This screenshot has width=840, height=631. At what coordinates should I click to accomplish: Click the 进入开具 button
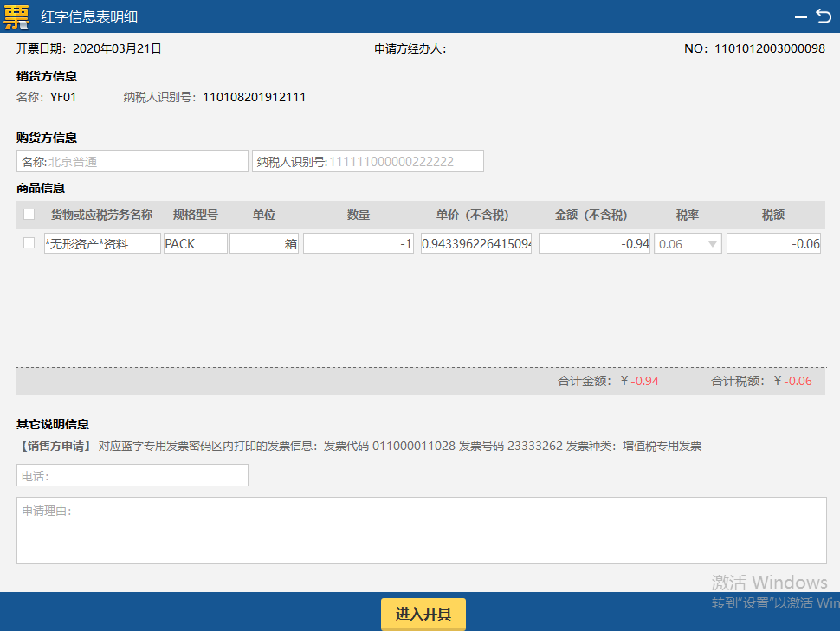tap(423, 614)
